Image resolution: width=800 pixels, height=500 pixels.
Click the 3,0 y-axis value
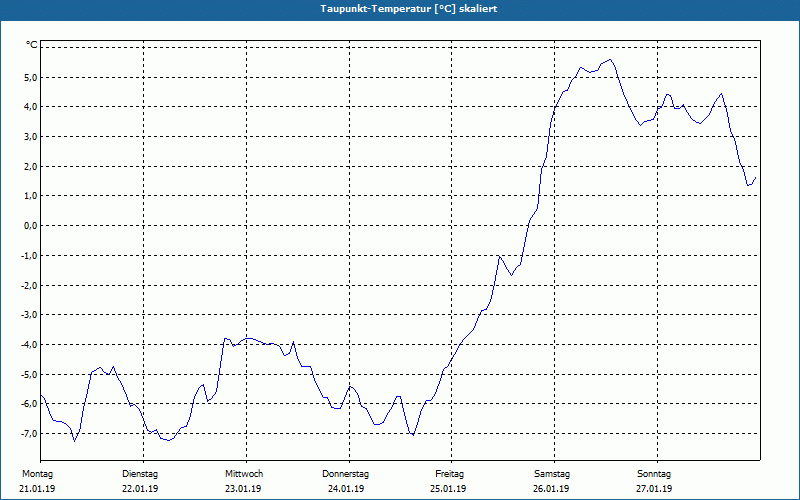tap(30, 136)
